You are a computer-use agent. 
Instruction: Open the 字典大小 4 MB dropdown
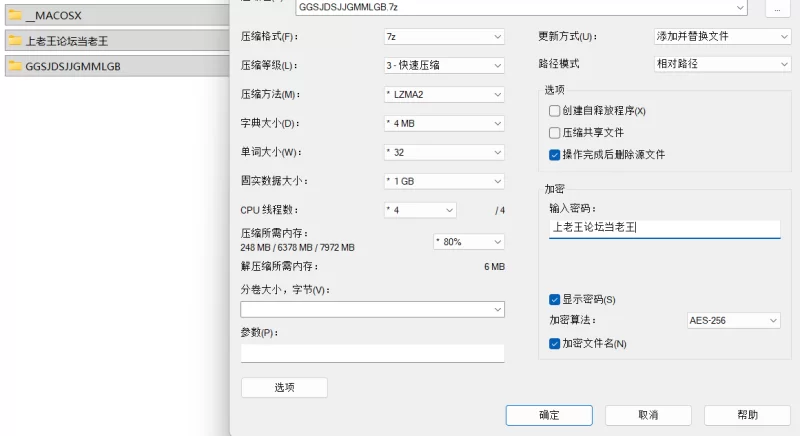click(444, 123)
